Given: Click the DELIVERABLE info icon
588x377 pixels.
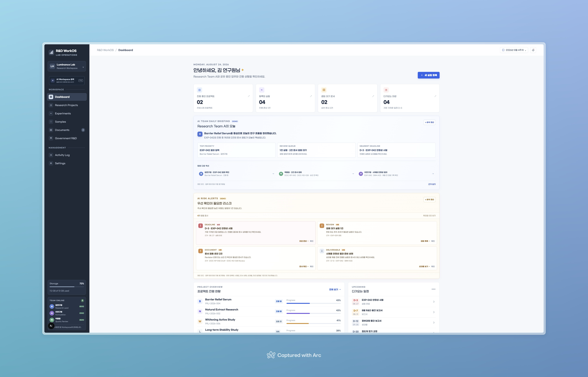Looking at the screenshot, I should (322, 251).
